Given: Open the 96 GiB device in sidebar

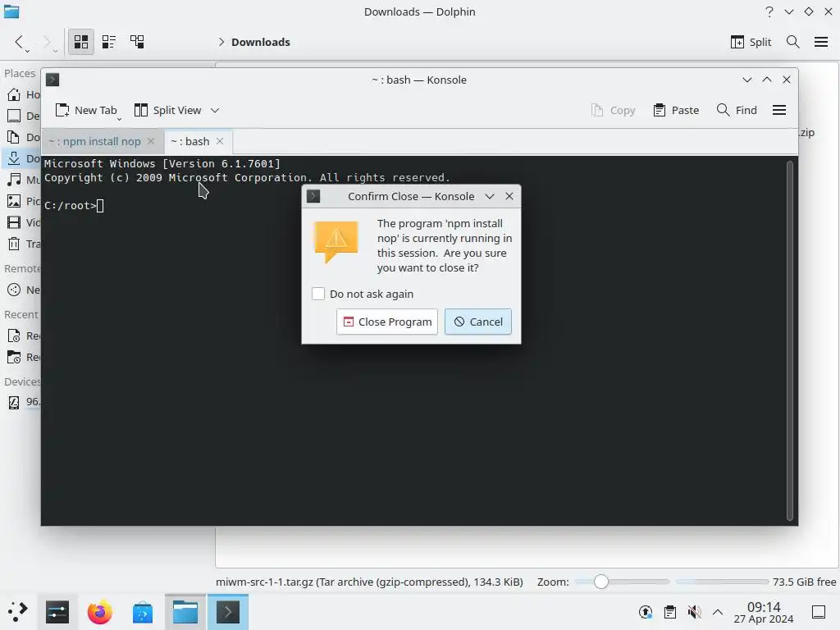Looking at the screenshot, I should (21, 402).
